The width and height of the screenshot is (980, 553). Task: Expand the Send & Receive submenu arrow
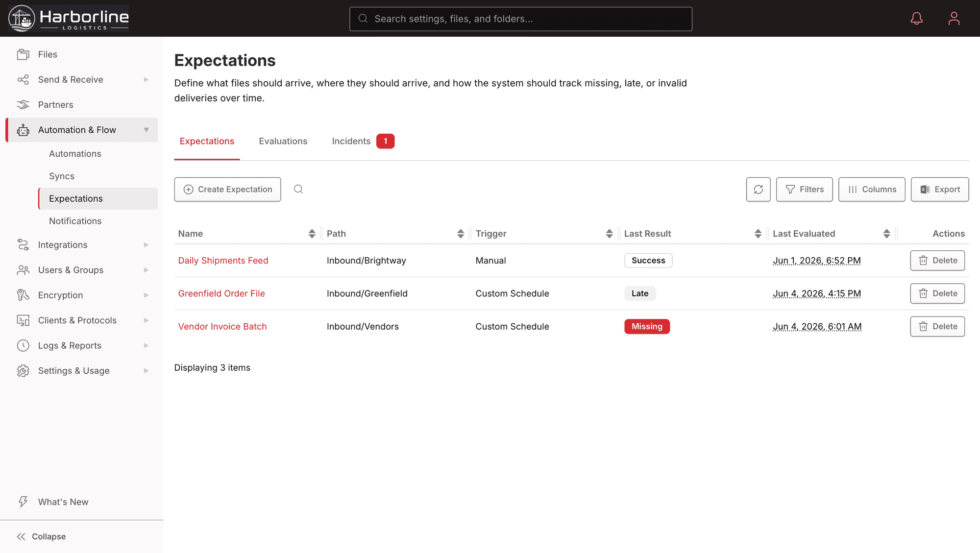point(146,79)
